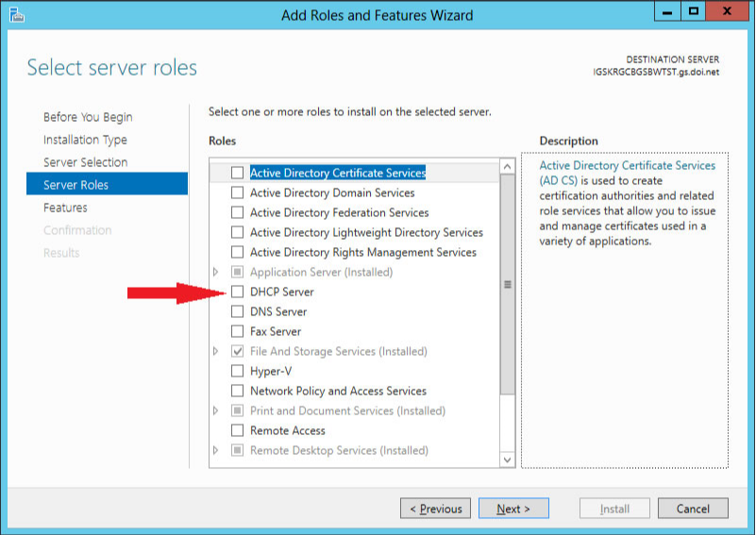
Task: Enable the DNS Server checkbox
Action: (237, 311)
